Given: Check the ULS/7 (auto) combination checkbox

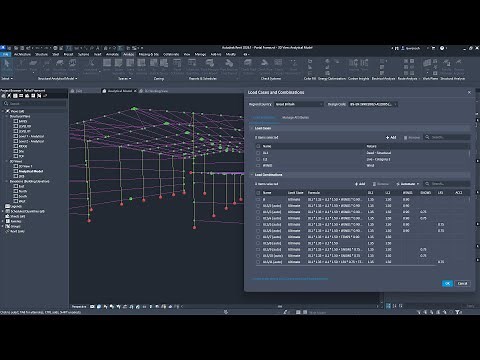Looking at the screenshot, I should 258,237.
